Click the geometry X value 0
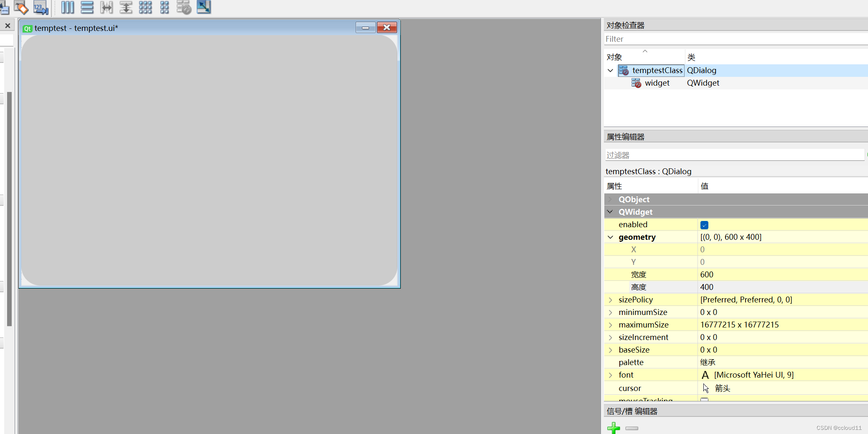The height and width of the screenshot is (434, 868). [x=783, y=249]
